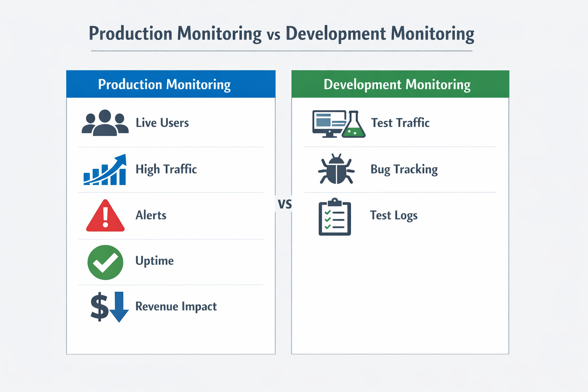The image size is (588, 392).
Task: Click the High Traffic text
Action: (x=166, y=169)
